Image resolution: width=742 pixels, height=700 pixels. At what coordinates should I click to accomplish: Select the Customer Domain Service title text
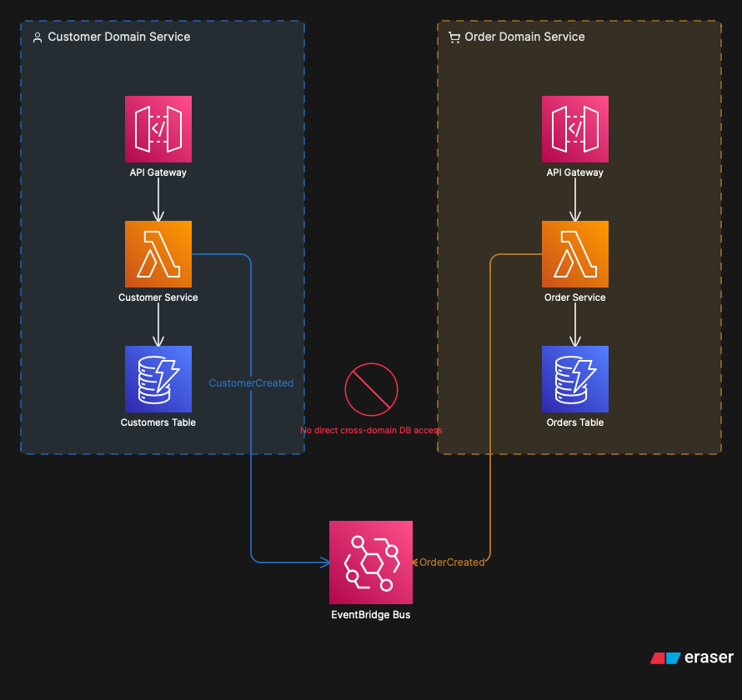(119, 37)
